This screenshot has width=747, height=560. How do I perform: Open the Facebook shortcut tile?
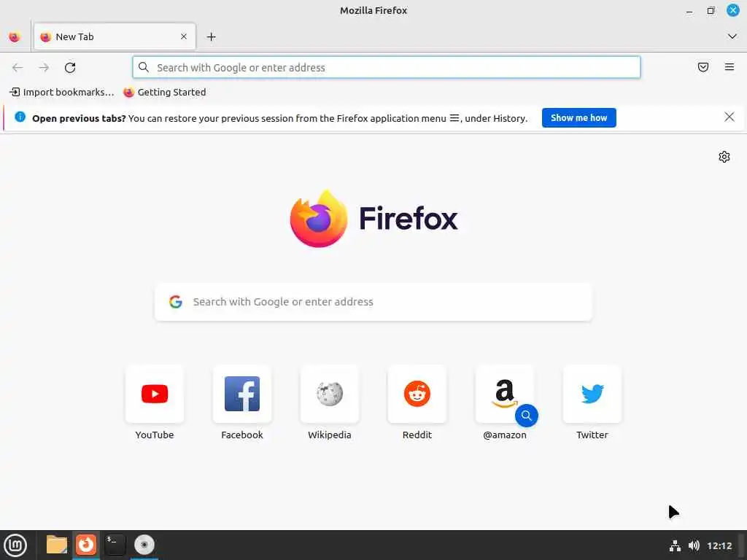(x=242, y=394)
